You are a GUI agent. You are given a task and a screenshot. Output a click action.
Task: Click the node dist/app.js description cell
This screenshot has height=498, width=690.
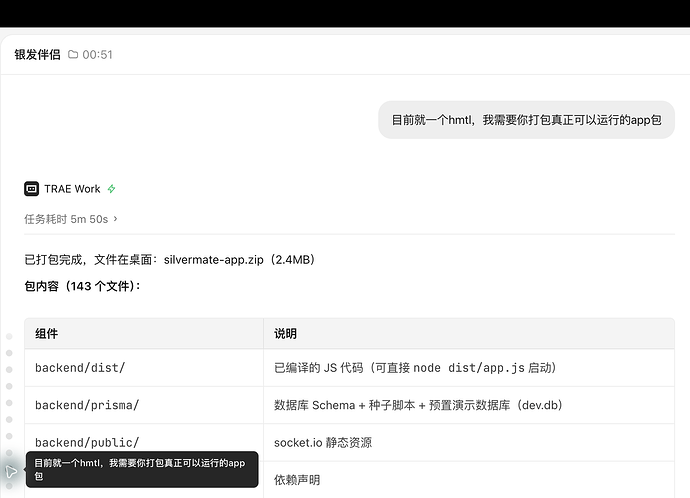click(x=469, y=368)
